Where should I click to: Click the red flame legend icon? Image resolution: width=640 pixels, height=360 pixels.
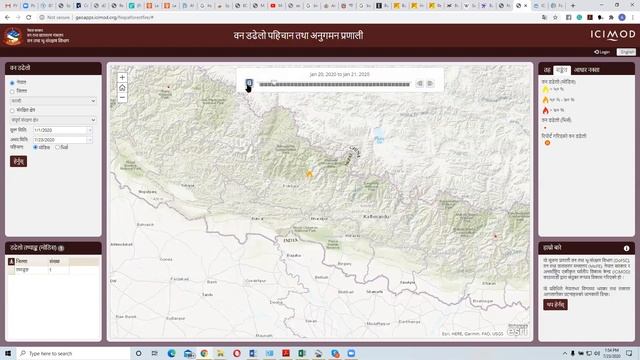546,110
